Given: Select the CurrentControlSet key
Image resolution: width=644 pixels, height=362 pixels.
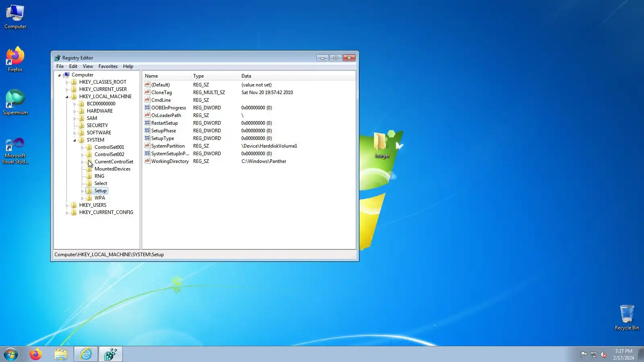Looking at the screenshot, I should click(114, 162).
